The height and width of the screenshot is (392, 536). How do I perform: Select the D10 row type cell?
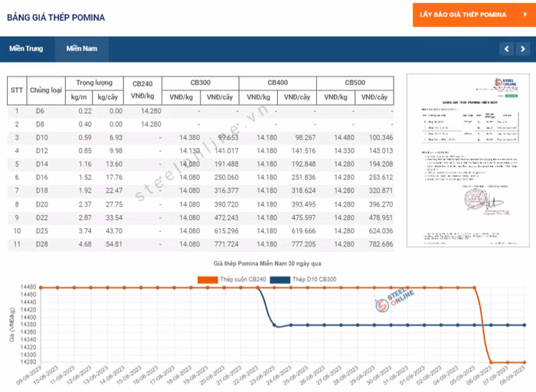pyautogui.click(x=41, y=138)
